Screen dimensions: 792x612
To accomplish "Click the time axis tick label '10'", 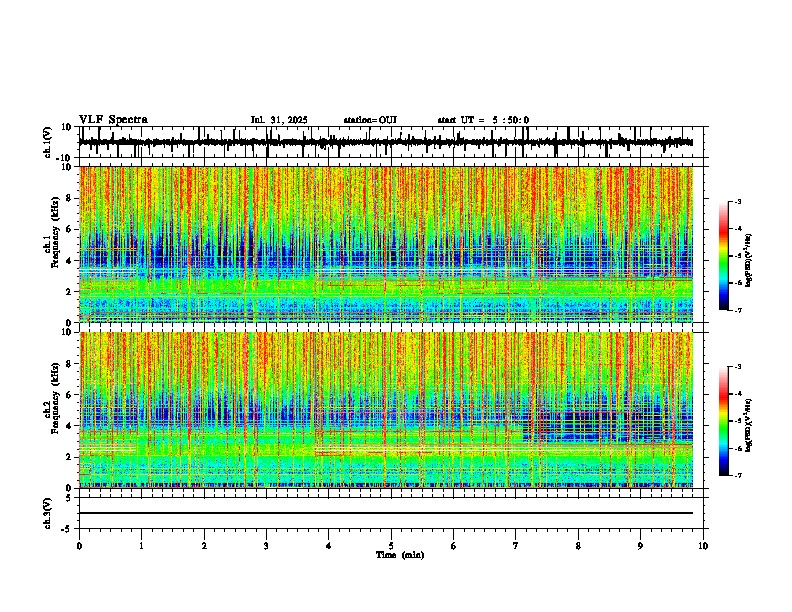I will [x=703, y=546].
